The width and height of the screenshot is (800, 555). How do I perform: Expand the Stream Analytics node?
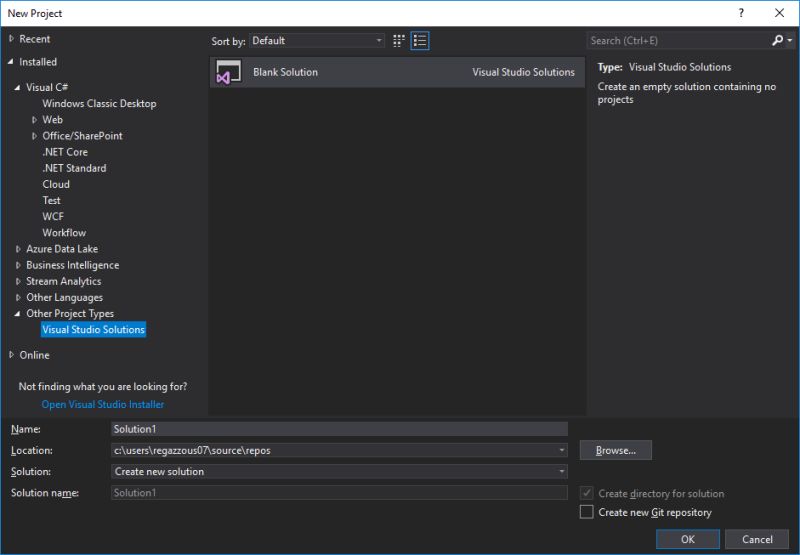[18, 281]
